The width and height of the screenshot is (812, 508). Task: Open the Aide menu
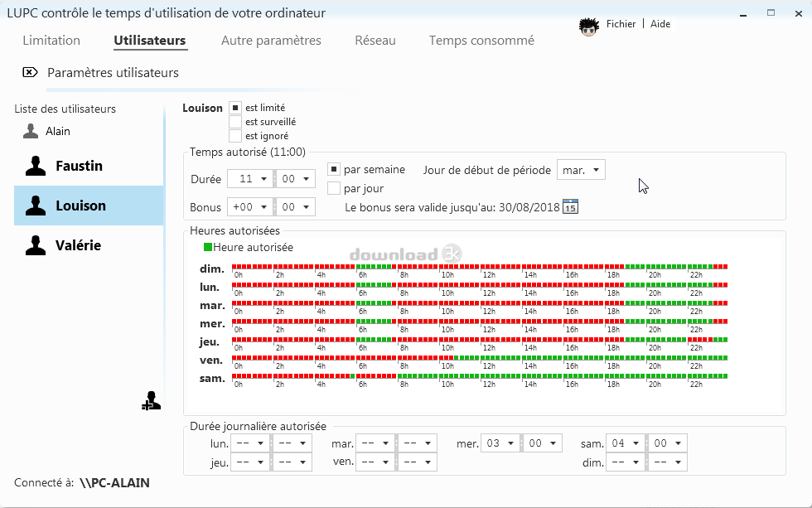click(x=660, y=24)
